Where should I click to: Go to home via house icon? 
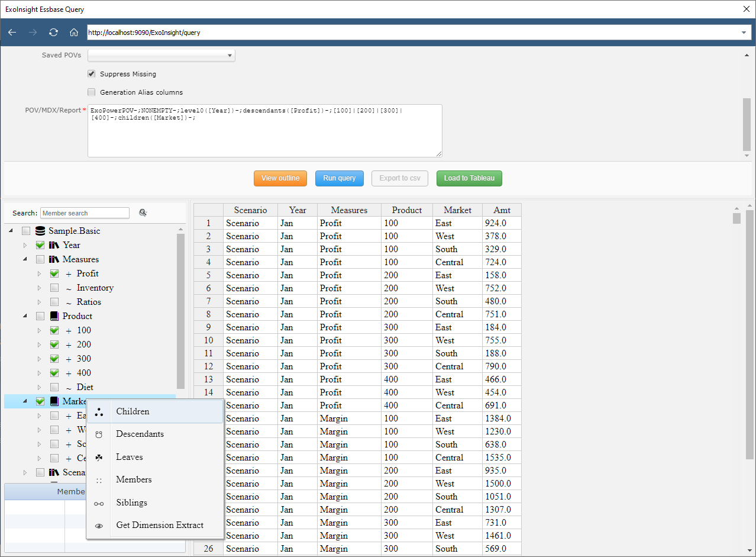(x=73, y=33)
